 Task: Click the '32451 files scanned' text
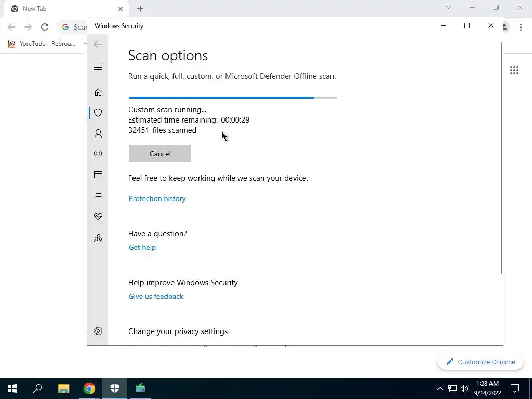click(x=162, y=130)
